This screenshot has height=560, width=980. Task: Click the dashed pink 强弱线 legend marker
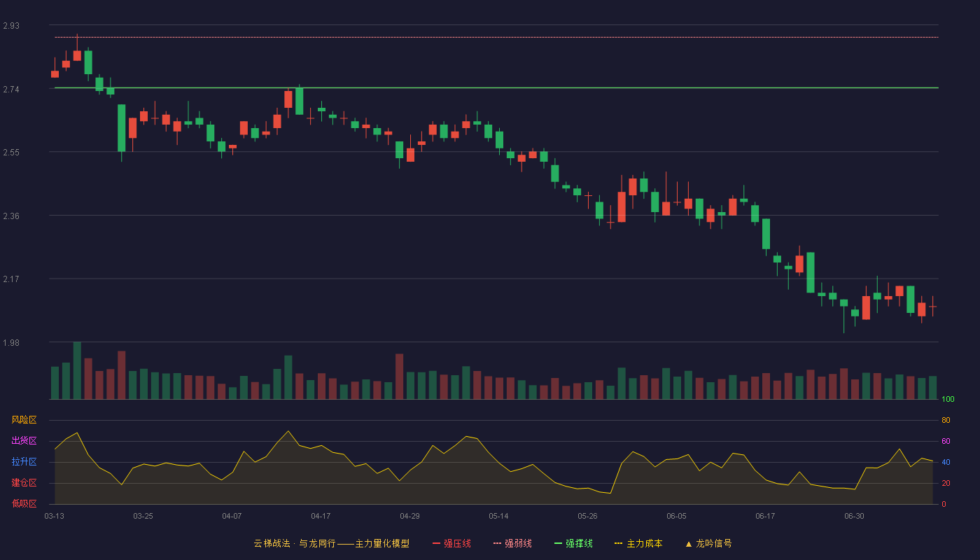tap(497, 543)
